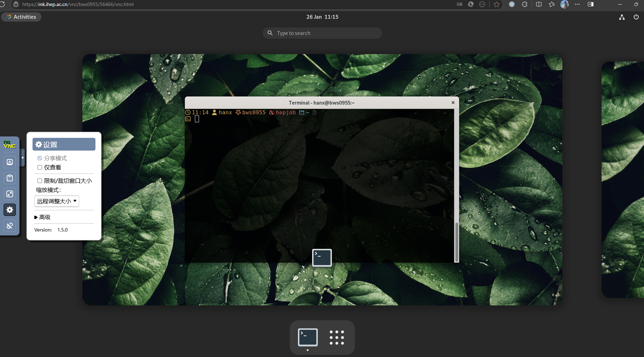Show all applications grid

(337, 338)
